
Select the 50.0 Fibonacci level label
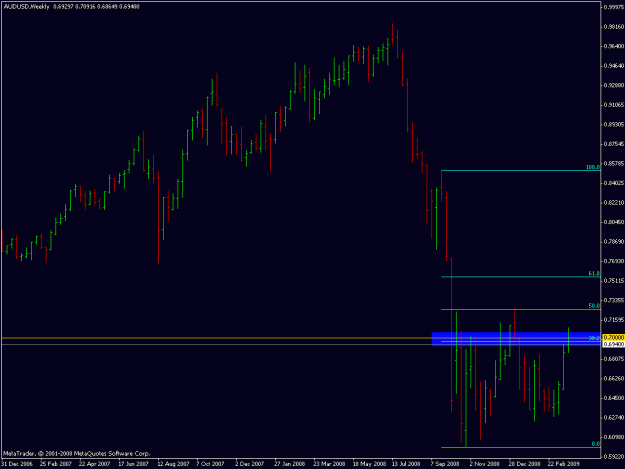[x=594, y=306]
